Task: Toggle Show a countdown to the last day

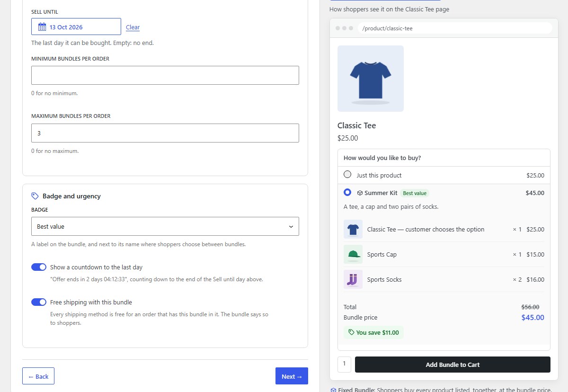Action: point(39,267)
